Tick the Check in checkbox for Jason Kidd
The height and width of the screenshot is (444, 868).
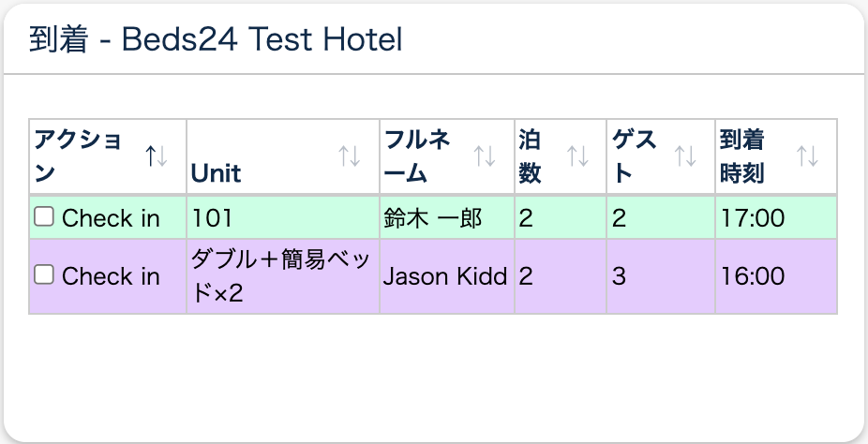(43, 275)
